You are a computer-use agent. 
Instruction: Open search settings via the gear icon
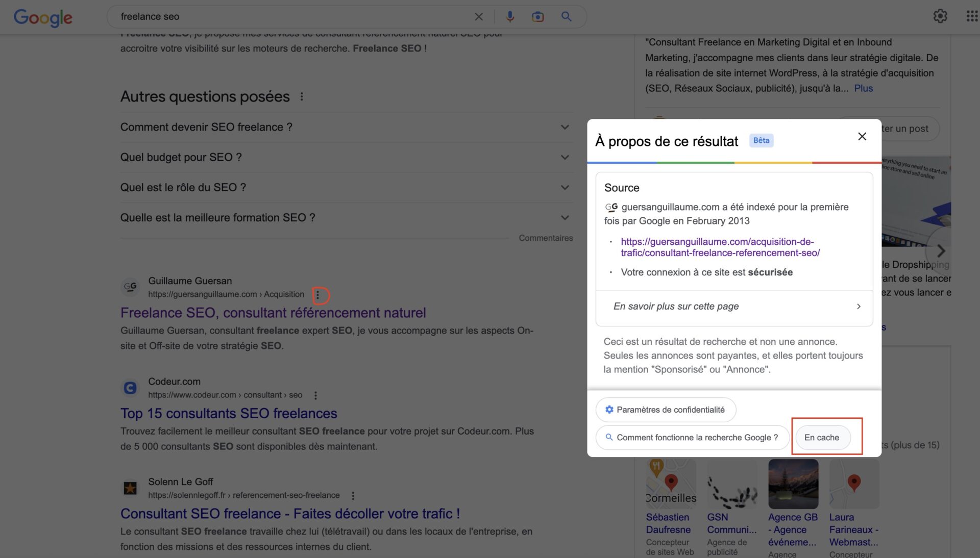point(941,16)
